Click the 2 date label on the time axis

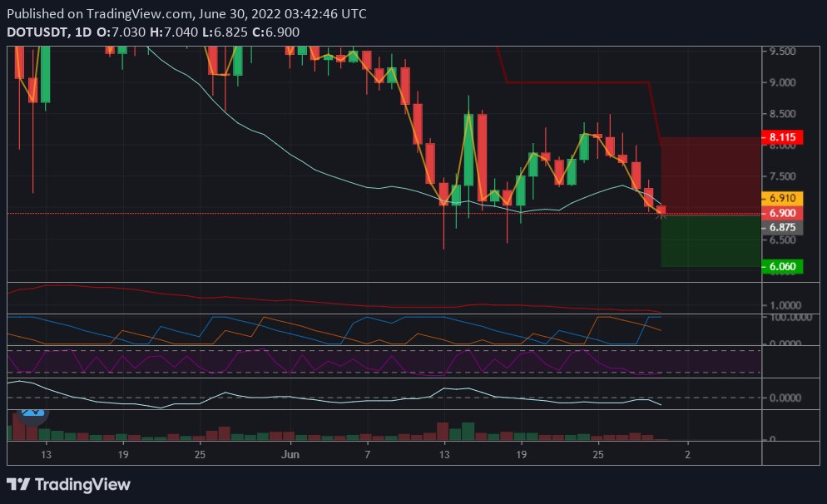pyautogui.click(x=687, y=454)
